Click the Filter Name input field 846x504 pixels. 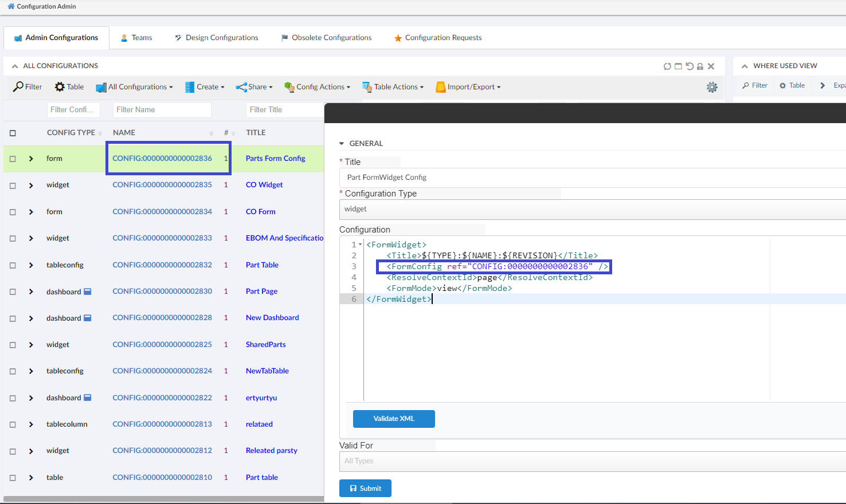tap(162, 110)
